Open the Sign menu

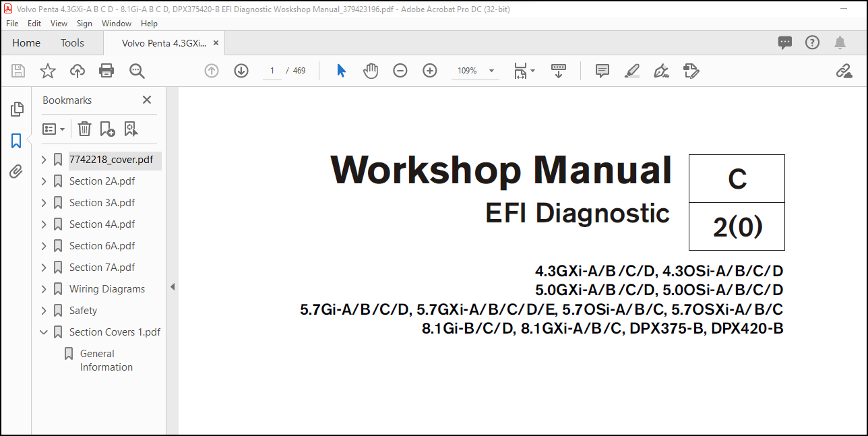pyautogui.click(x=84, y=23)
